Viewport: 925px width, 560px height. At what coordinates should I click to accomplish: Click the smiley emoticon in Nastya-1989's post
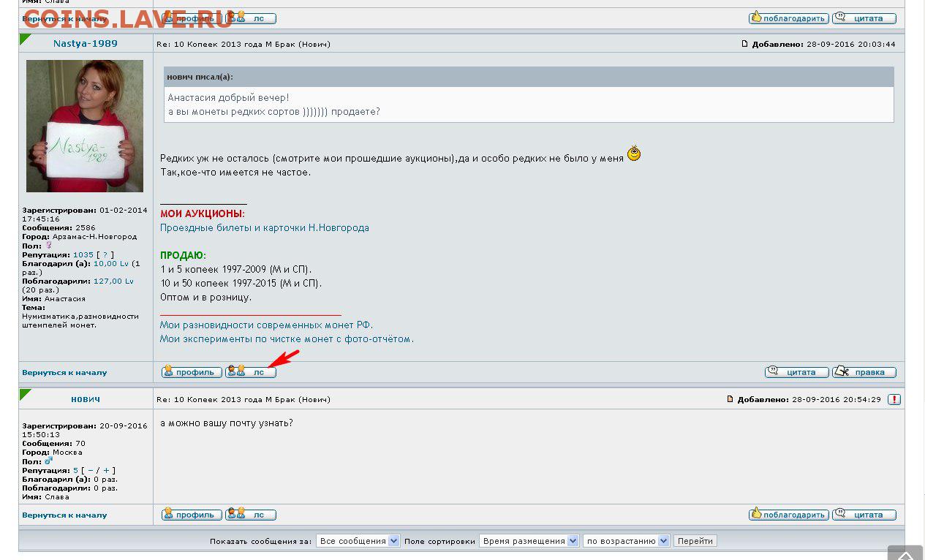tap(634, 154)
